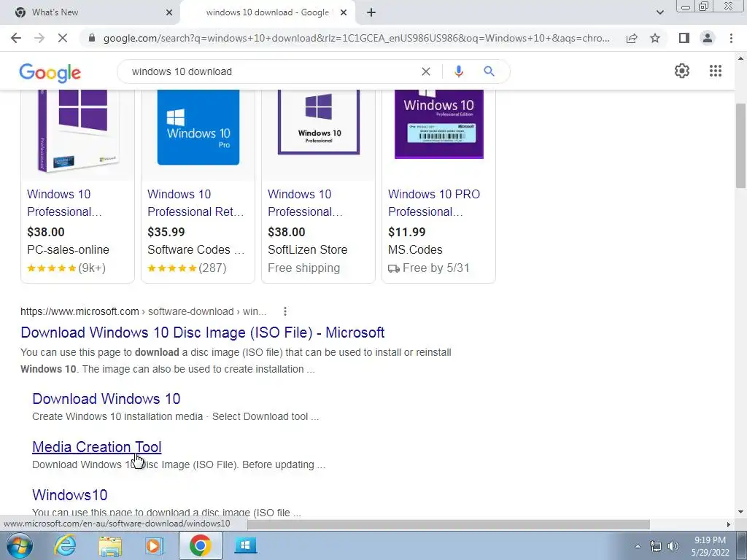Open the Windows10 sitelink
This screenshot has height=560, width=747.
69,495
